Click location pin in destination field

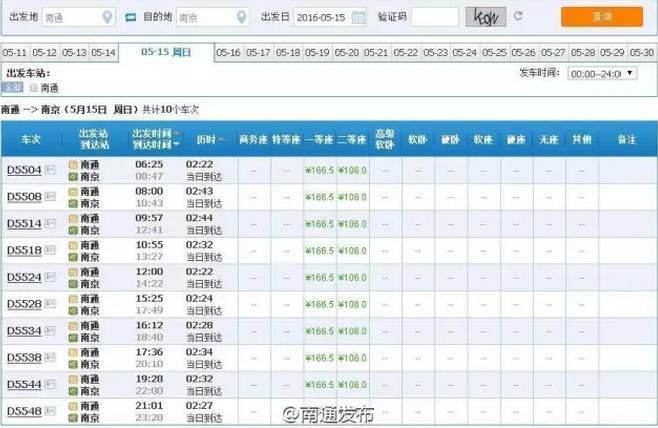[x=239, y=17]
